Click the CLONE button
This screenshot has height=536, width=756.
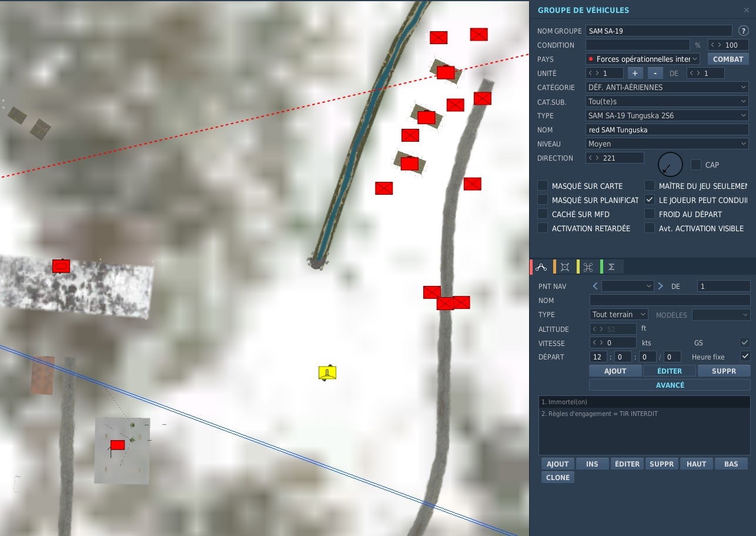coord(557,477)
